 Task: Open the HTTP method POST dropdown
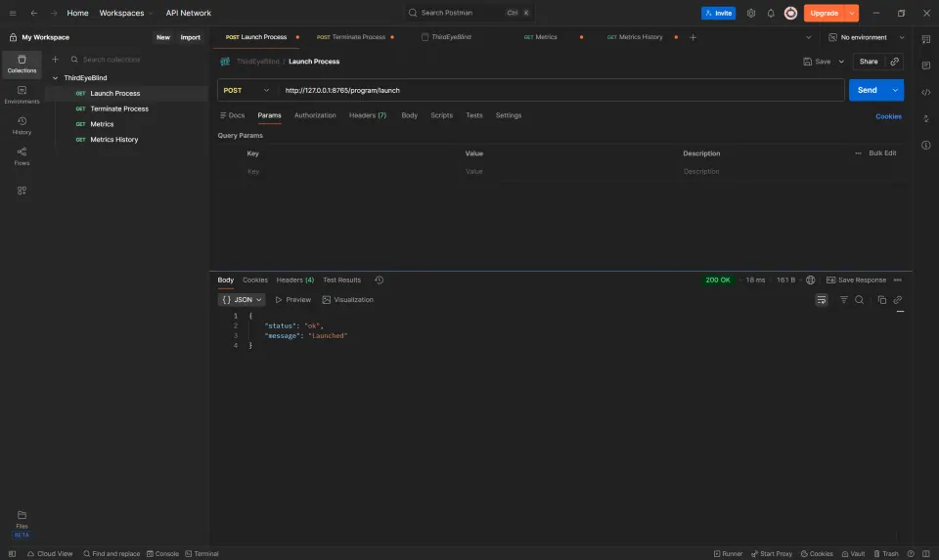coord(246,90)
